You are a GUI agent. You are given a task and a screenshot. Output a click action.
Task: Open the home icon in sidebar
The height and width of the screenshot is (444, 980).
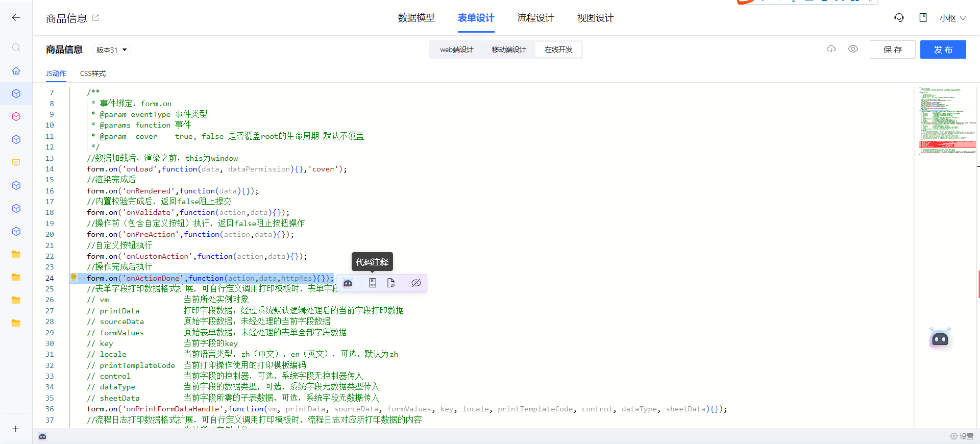click(16, 70)
